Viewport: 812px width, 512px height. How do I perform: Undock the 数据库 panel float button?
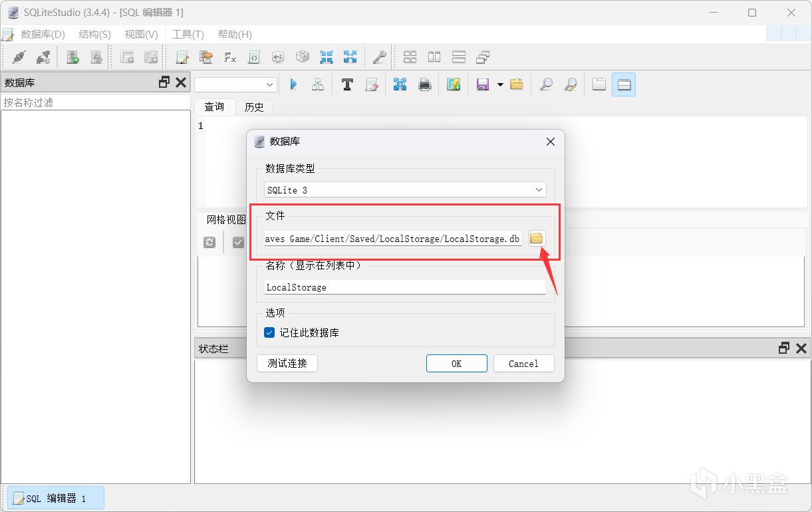(x=164, y=82)
